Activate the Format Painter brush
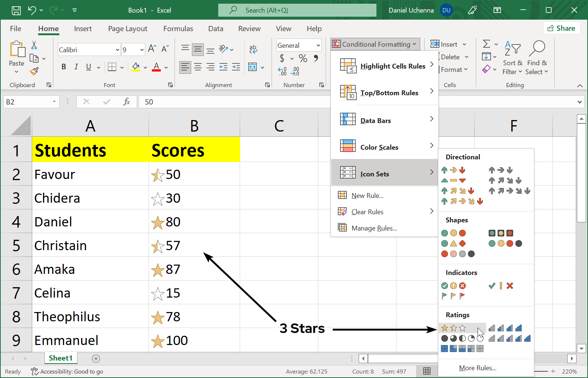Viewport: 588px width, 378px height. tap(34, 71)
